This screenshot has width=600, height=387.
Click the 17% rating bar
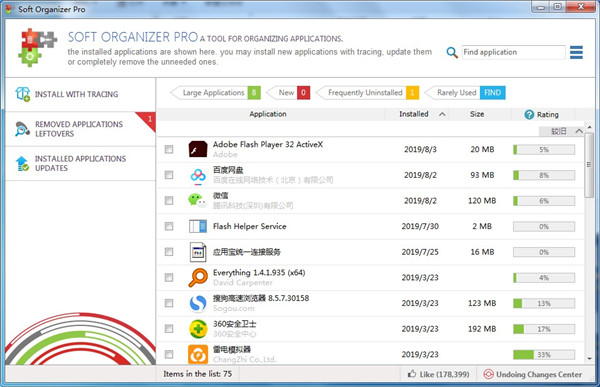tap(544, 329)
